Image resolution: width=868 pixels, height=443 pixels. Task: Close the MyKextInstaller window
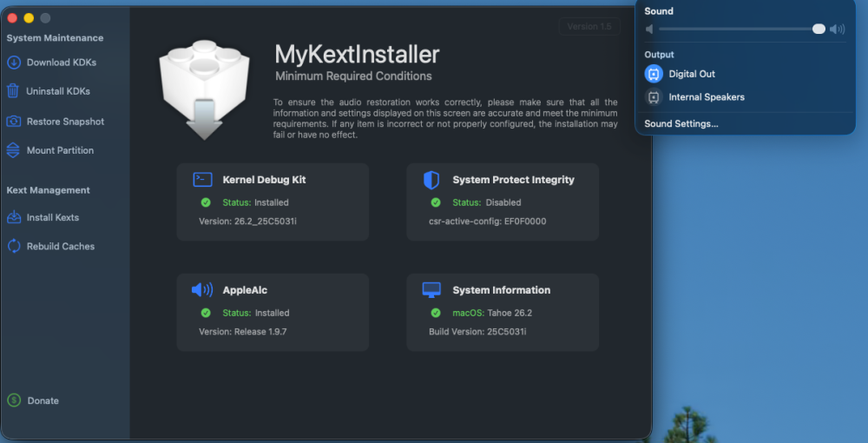12,18
